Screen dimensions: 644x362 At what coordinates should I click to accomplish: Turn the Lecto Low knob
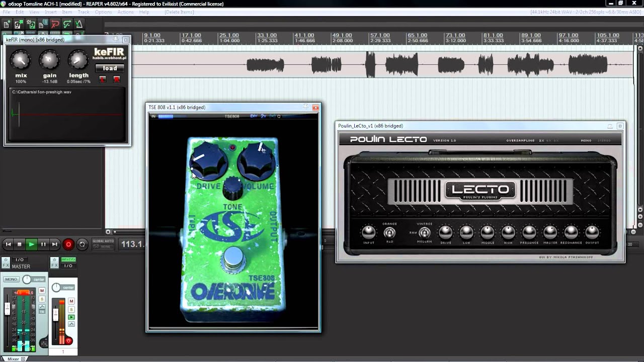coord(466,232)
